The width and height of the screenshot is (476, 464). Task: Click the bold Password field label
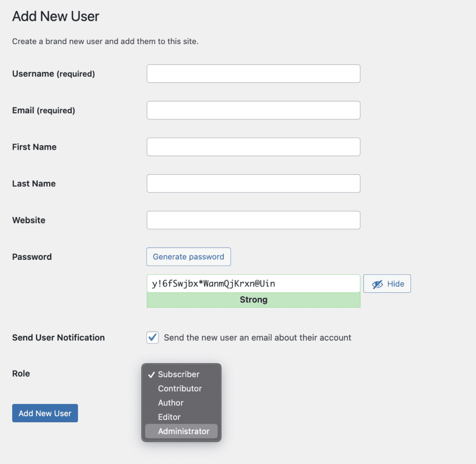coord(32,257)
